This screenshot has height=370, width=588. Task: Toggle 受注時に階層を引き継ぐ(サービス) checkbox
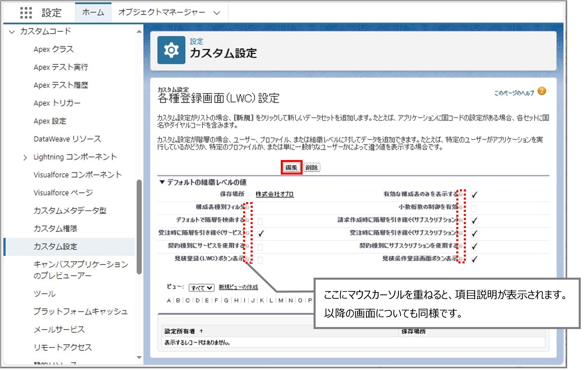(260, 234)
